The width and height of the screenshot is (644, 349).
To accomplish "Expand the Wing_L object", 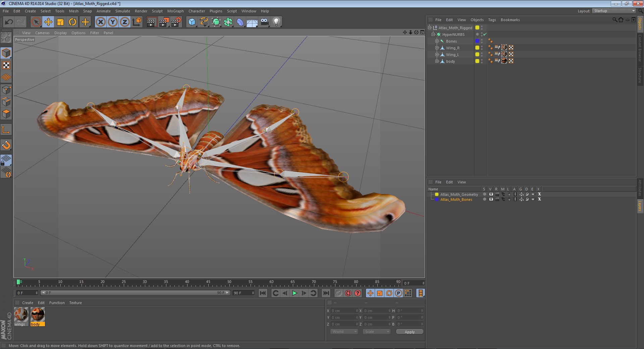I will tap(437, 54).
